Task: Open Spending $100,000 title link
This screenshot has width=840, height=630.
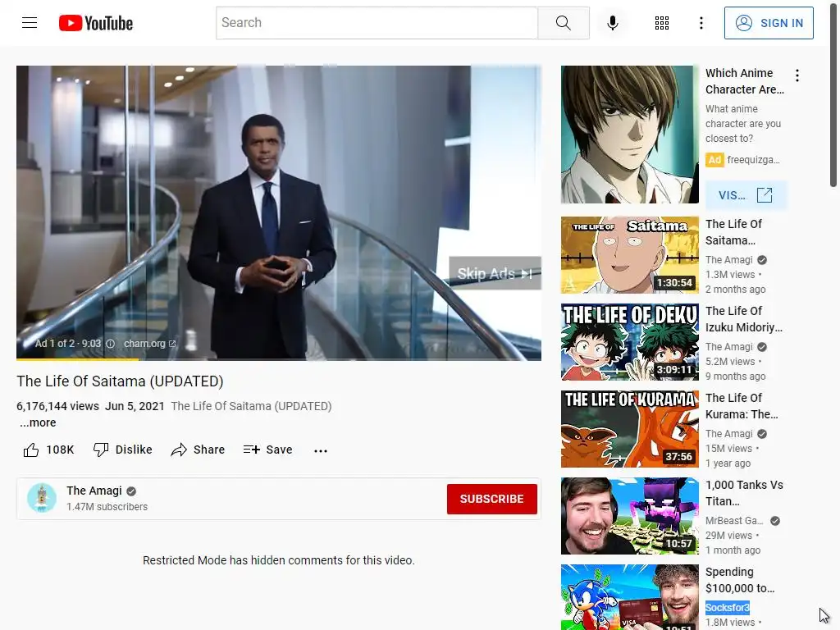Action: click(740, 580)
